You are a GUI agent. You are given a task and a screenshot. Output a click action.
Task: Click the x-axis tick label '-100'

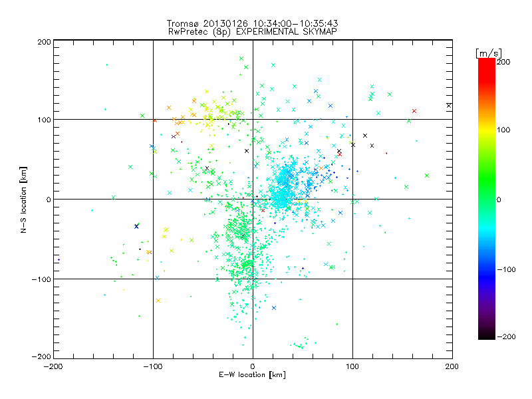(x=153, y=366)
